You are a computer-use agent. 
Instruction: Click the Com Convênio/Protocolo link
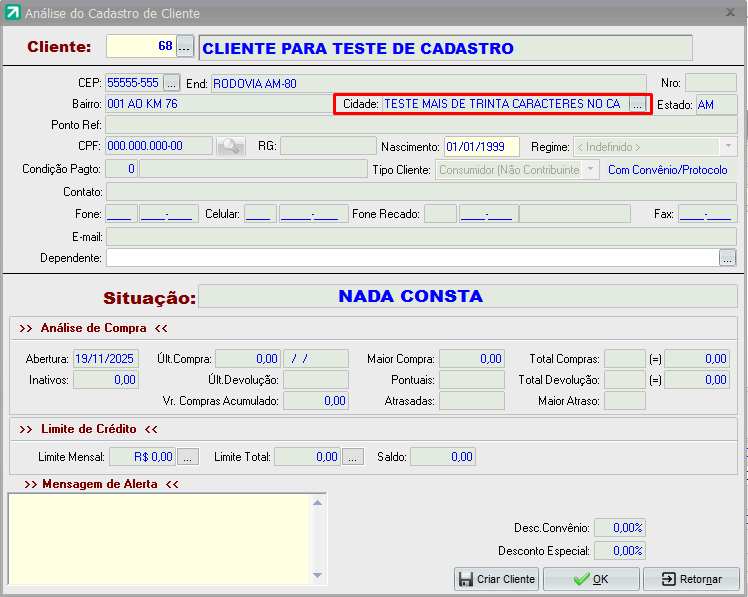point(668,170)
